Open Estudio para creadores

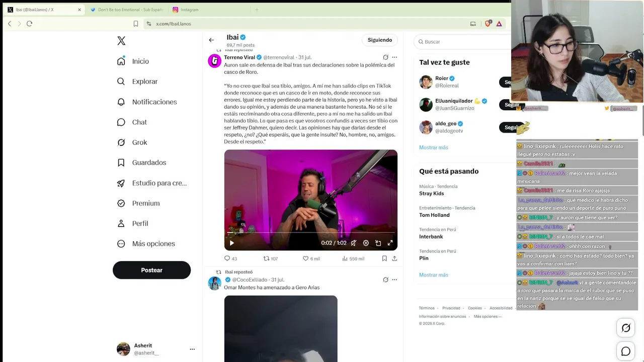151,183
